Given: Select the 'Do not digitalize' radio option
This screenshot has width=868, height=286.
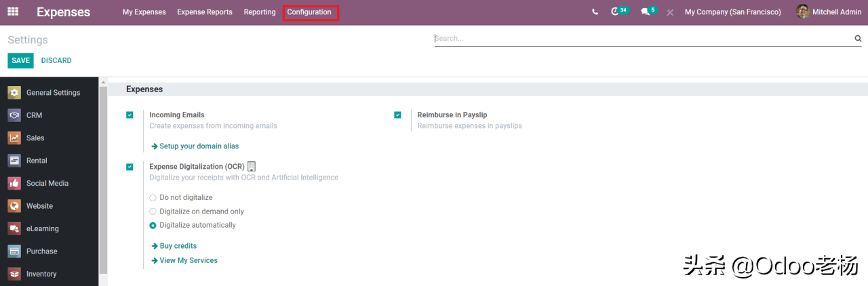Looking at the screenshot, I should 153,198.
